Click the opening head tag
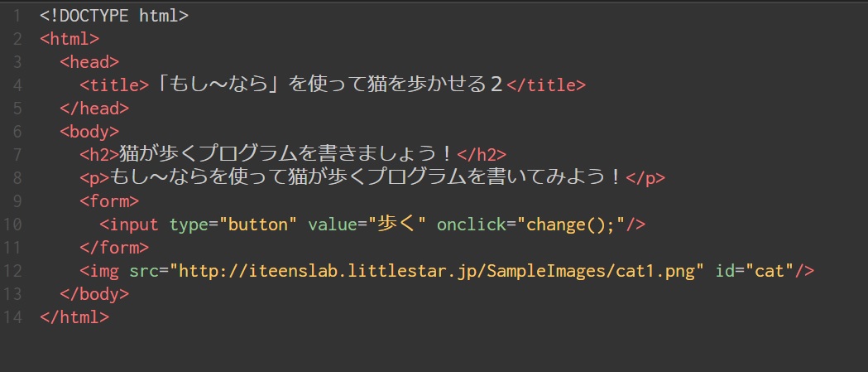 [x=89, y=61]
